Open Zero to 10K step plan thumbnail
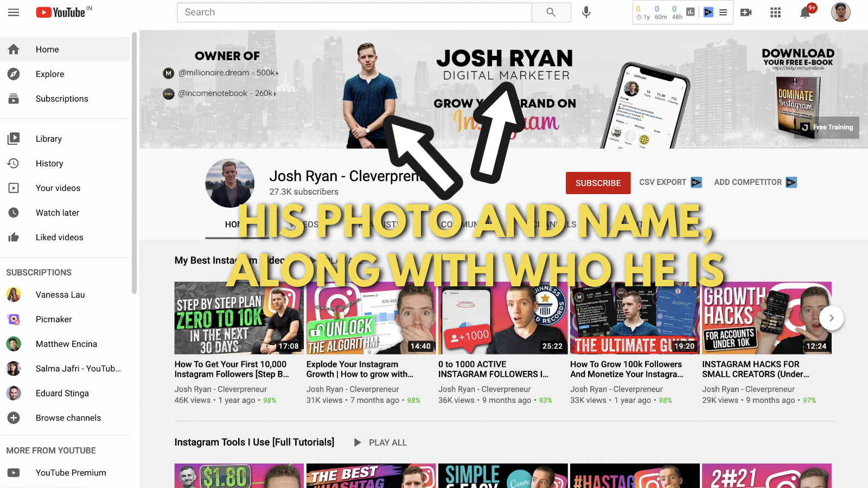This screenshot has height=488, width=868. click(239, 318)
